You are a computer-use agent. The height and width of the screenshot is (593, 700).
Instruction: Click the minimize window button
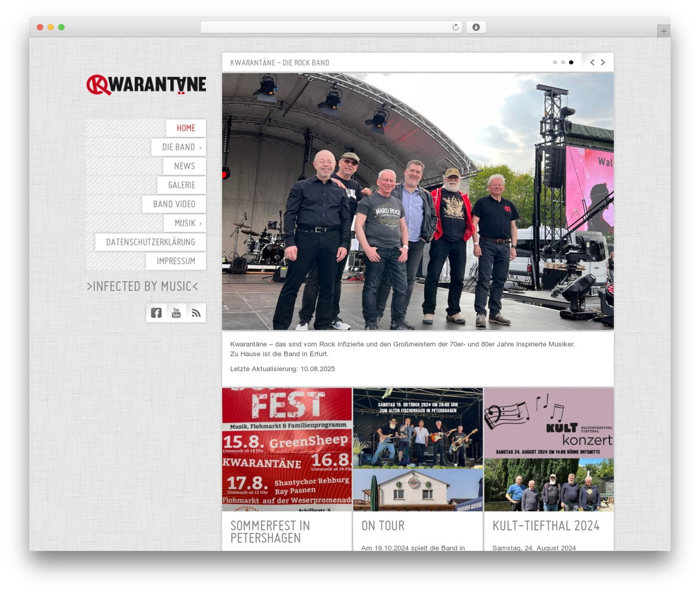point(51,27)
